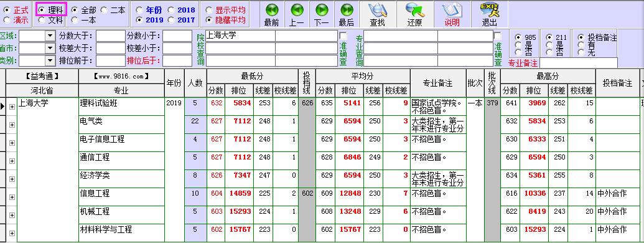Click the first 专业查询 input field

(x=400, y=36)
